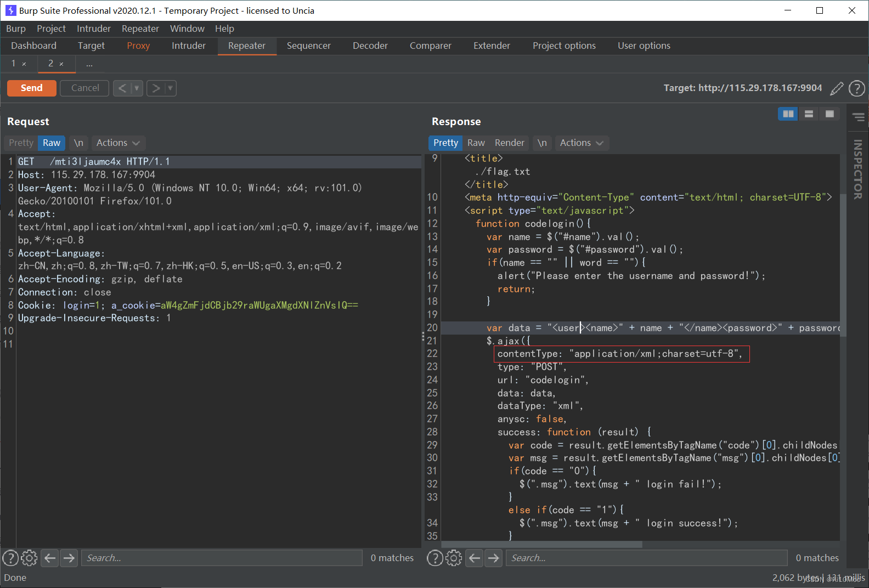Open response search help icon
The height and width of the screenshot is (588, 869).
(x=435, y=558)
